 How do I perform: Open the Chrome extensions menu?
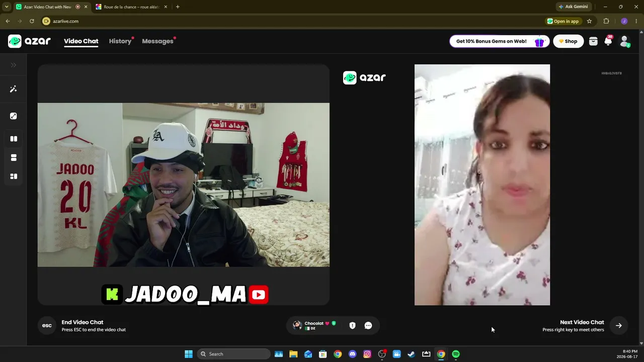point(606,21)
